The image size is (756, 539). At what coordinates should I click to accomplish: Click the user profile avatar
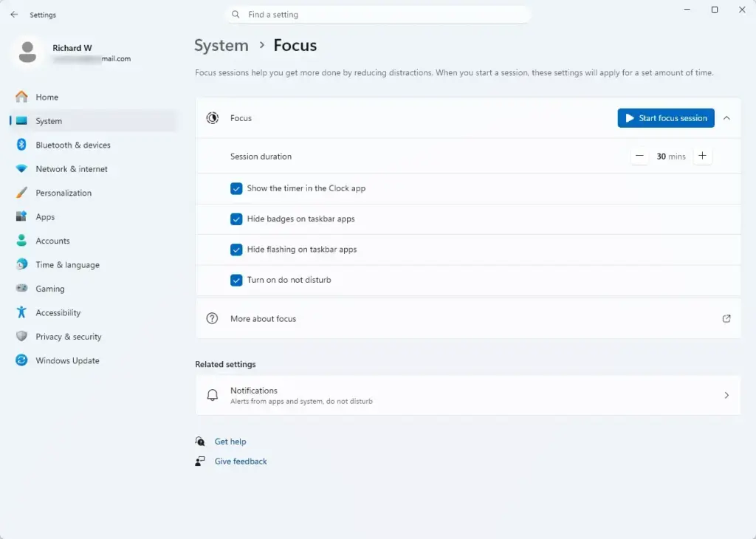pos(27,52)
